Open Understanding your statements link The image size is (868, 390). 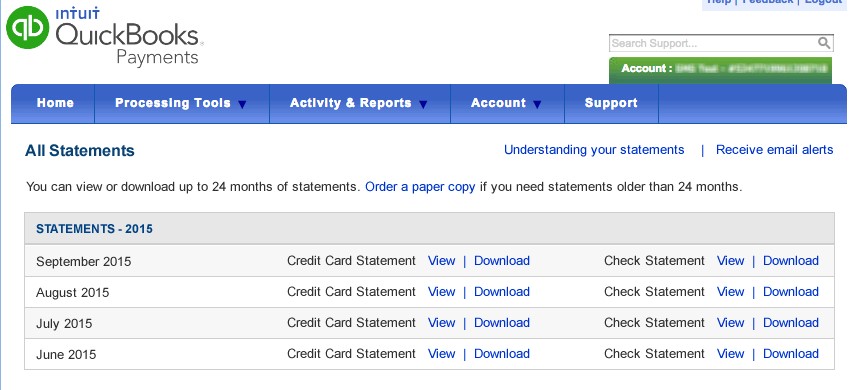tap(594, 150)
